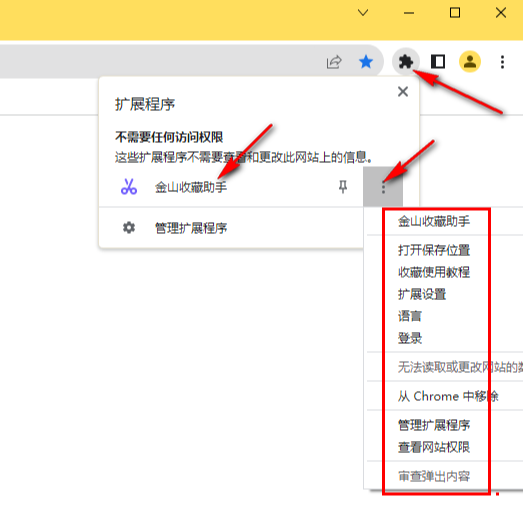
Task: Click the tab search chevron in title bar
Action: pyautogui.click(x=363, y=13)
